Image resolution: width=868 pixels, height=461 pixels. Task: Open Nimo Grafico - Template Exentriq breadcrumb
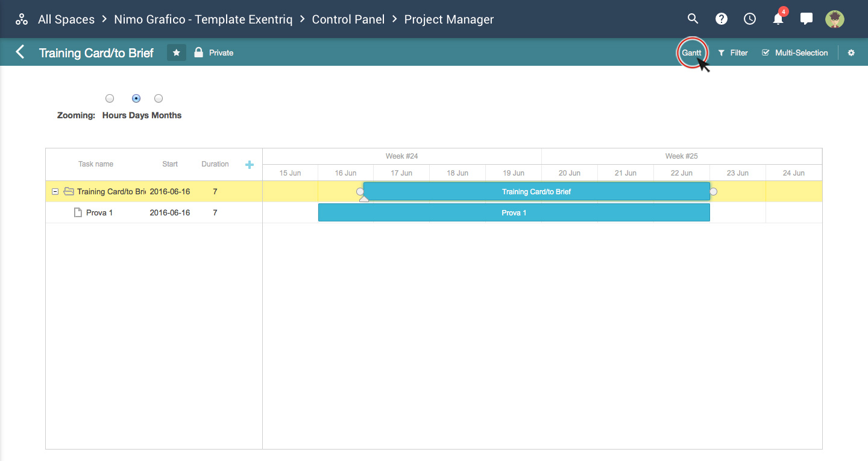[x=203, y=19]
